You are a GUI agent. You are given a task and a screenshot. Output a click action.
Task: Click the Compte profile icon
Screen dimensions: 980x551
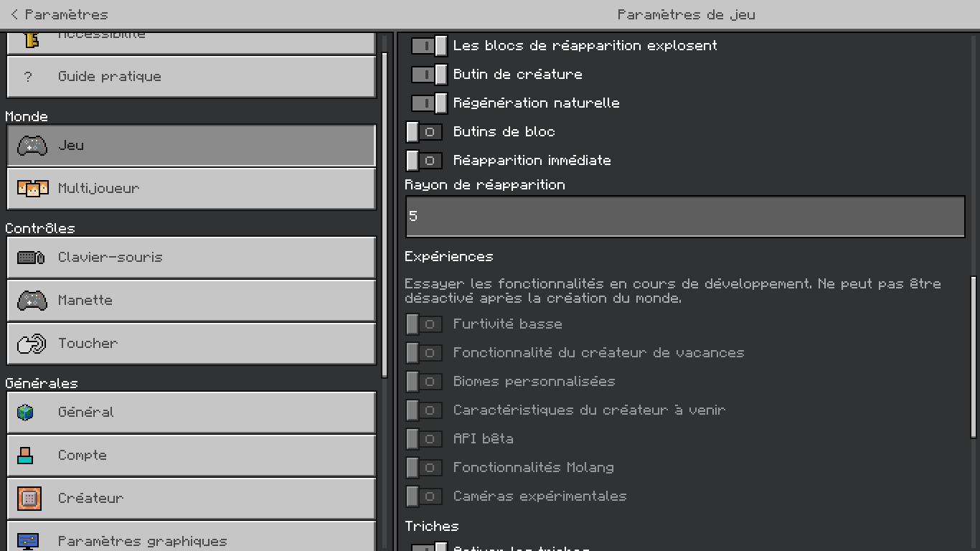[26, 456]
